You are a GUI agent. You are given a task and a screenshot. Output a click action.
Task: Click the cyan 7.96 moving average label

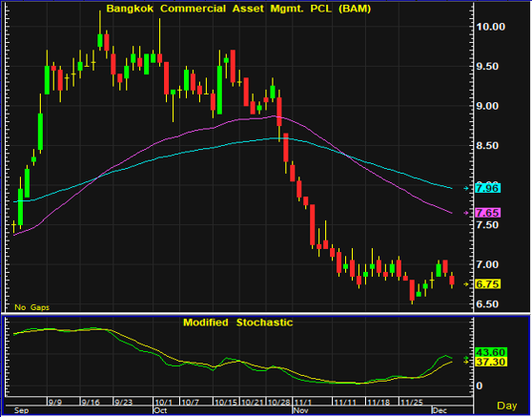[x=488, y=188]
